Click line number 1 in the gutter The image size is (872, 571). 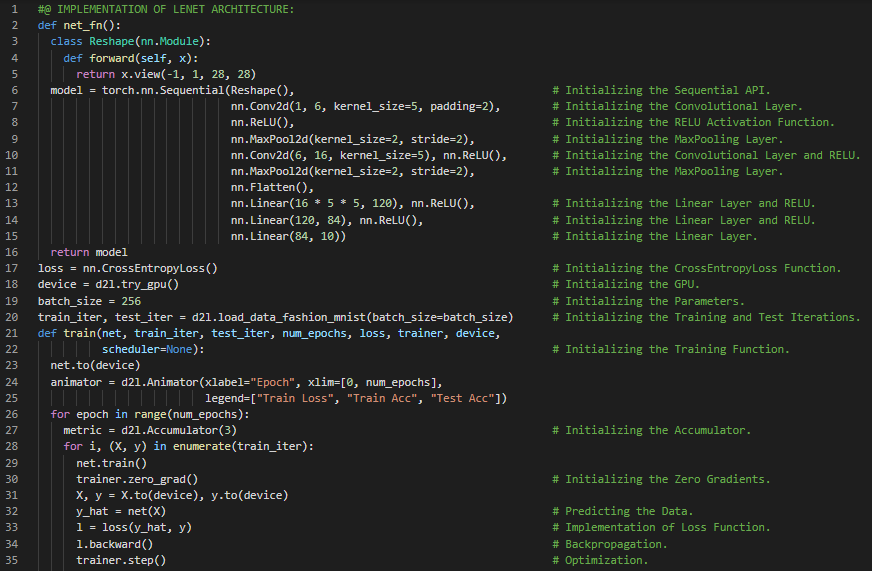15,9
